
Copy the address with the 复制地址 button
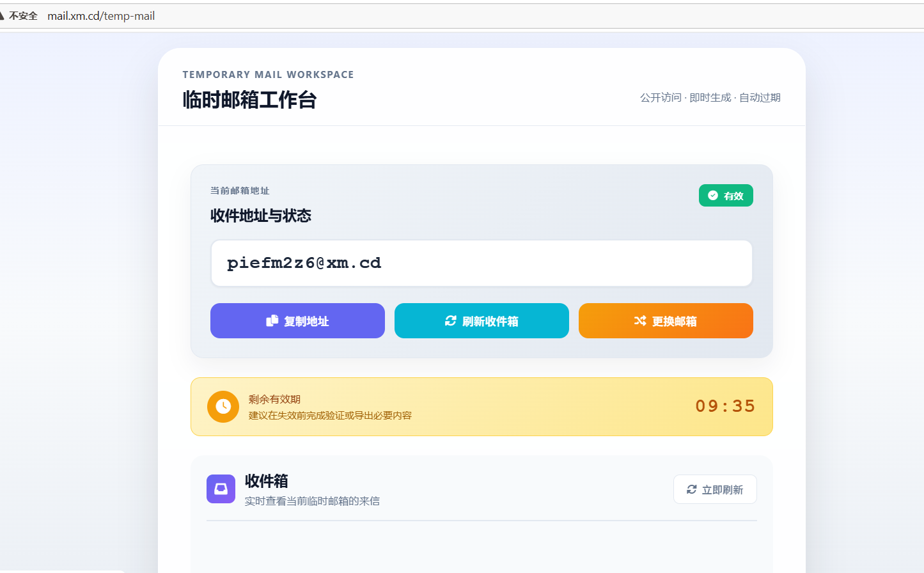297,320
